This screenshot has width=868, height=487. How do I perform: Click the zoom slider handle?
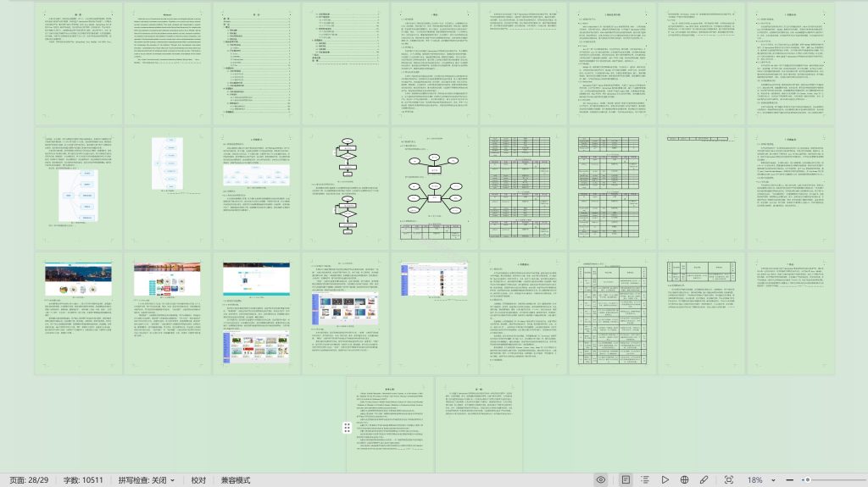[x=808, y=480]
